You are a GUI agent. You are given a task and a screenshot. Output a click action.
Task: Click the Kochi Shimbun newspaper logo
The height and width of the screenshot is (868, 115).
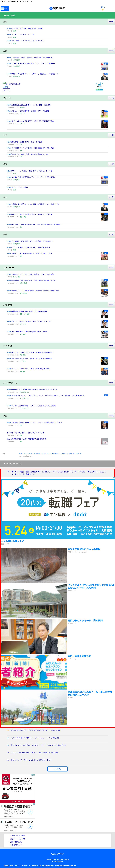pyautogui.click(x=57, y=8)
